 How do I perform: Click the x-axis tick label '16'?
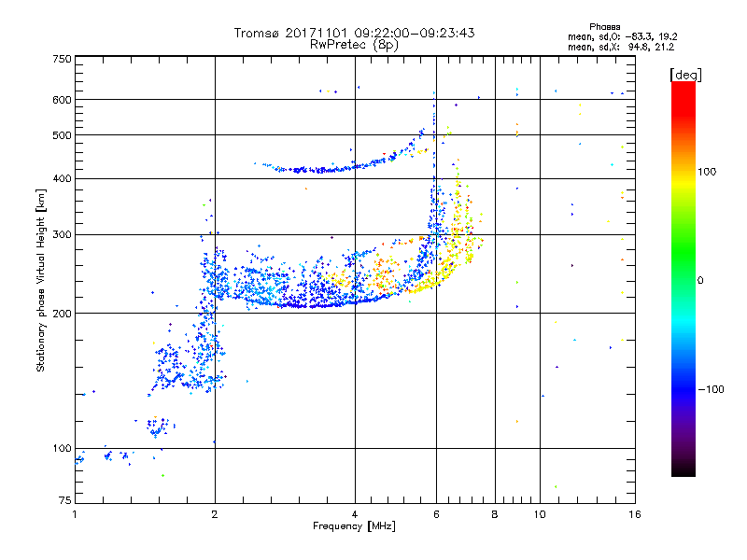tap(635, 514)
